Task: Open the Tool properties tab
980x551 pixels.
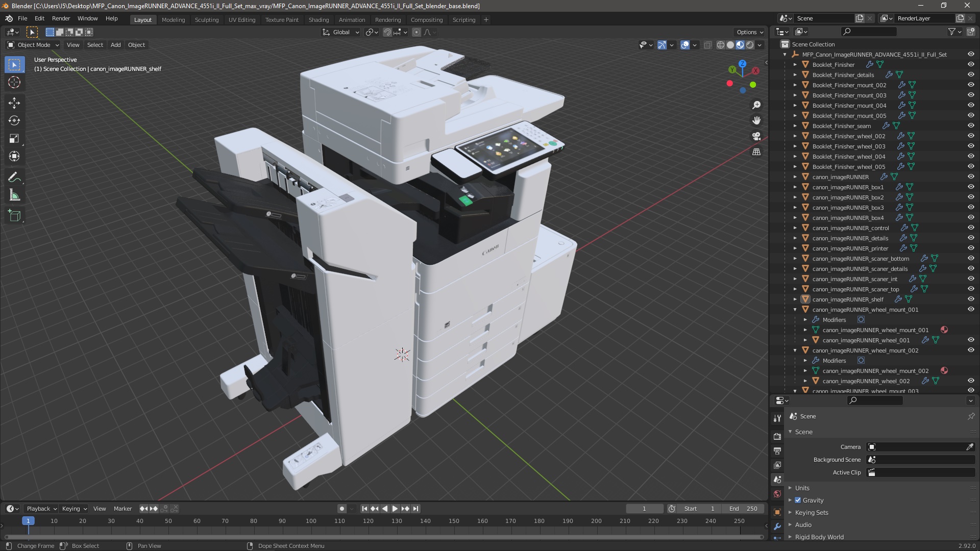Action: [x=777, y=418]
